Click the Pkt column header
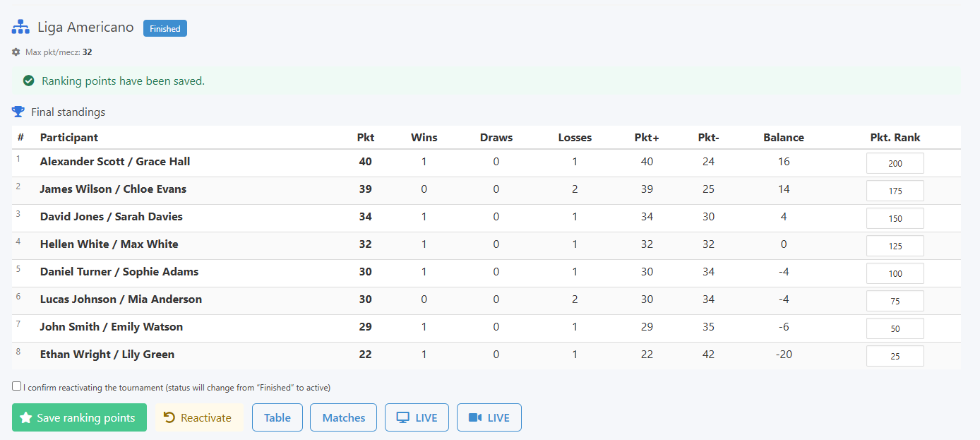 point(366,138)
